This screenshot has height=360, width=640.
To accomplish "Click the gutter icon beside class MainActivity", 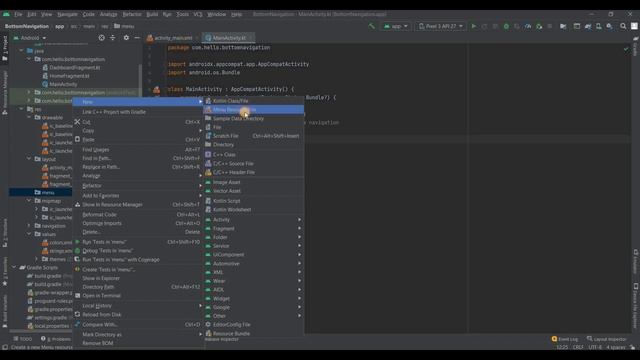I will [156, 89].
